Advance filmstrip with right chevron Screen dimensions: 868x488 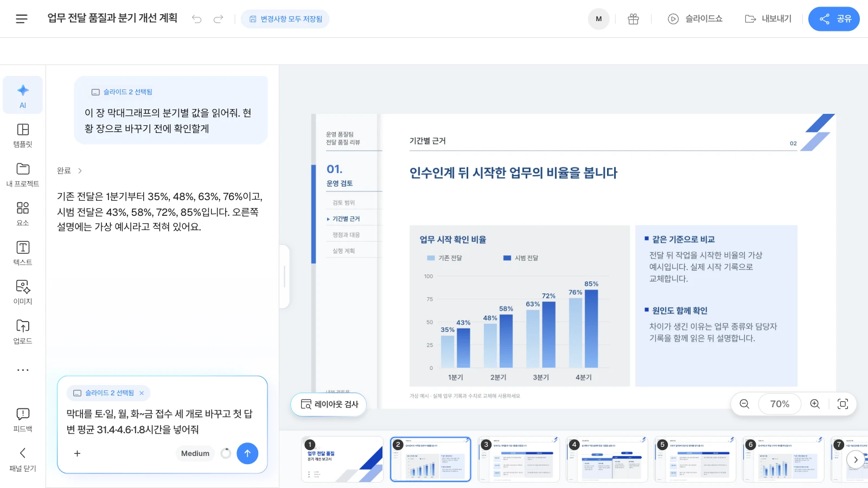point(856,460)
